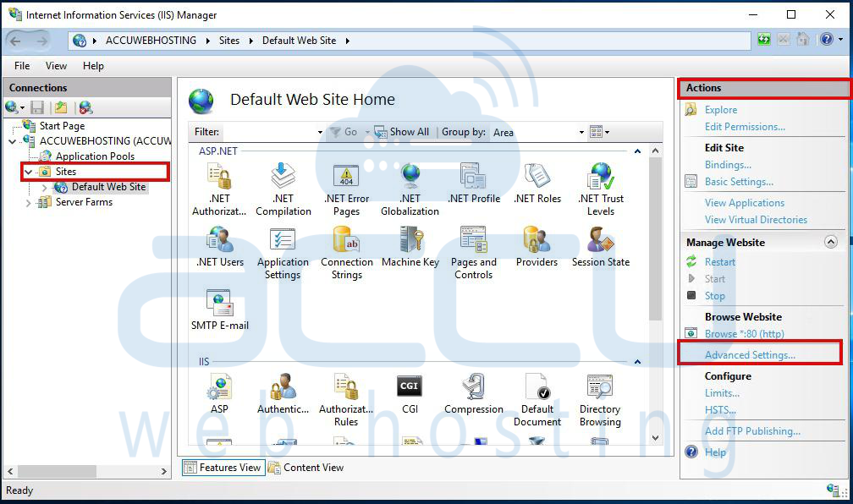This screenshot has width=853, height=504.
Task: Collapse the Sites tree node
Action: [28, 172]
